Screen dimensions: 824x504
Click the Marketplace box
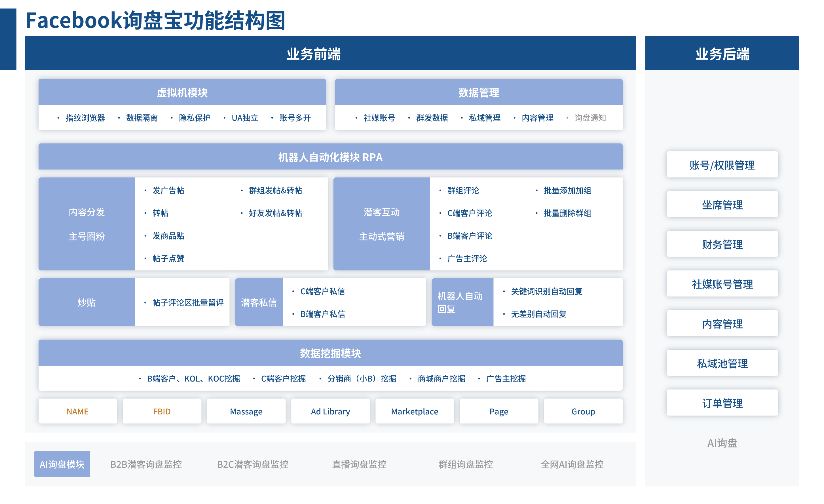[415, 411]
